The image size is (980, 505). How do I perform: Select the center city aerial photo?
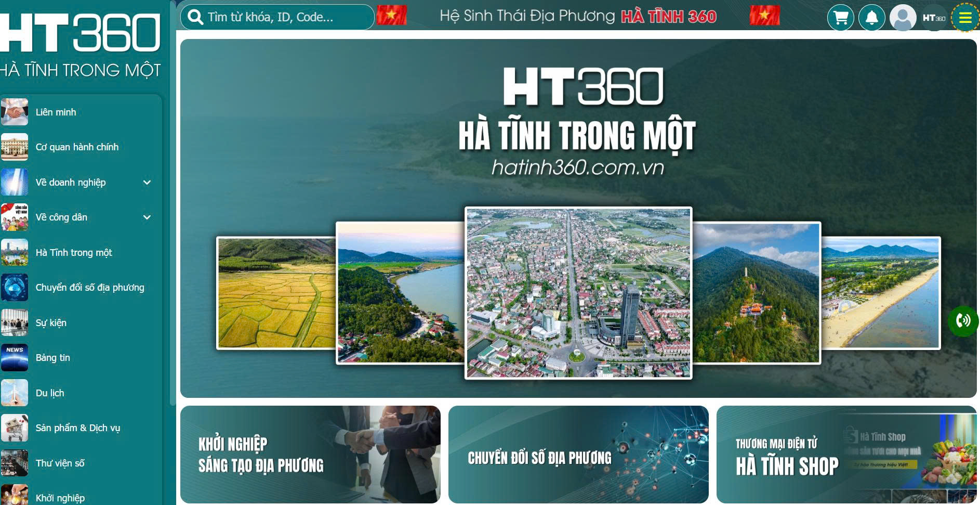click(578, 293)
